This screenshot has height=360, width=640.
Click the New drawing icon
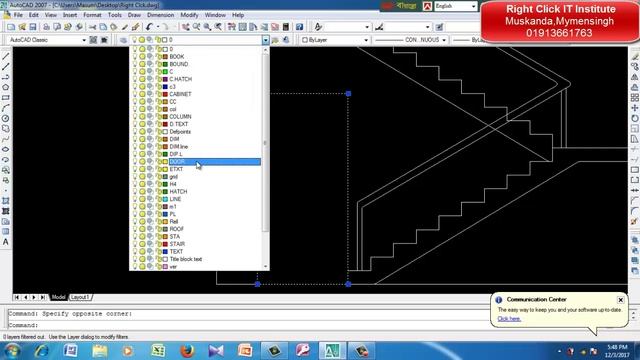pos(11,27)
